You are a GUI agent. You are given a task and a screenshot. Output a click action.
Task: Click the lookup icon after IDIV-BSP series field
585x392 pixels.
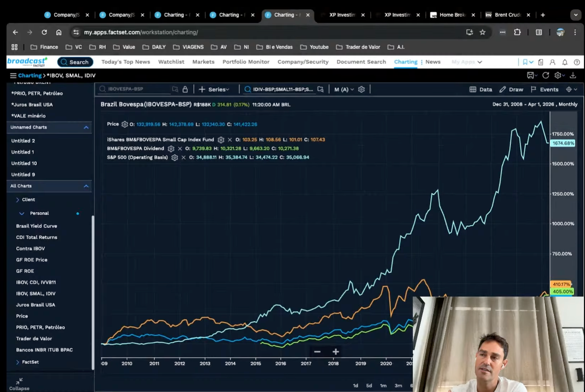(x=320, y=89)
